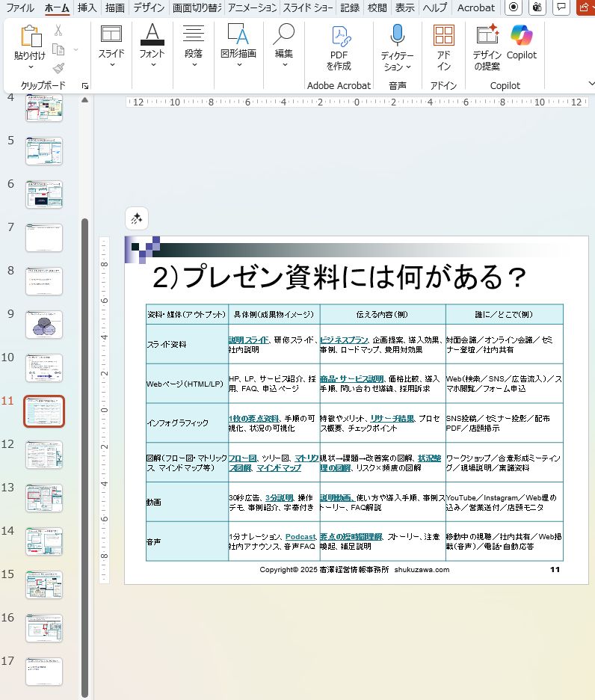Select slide 9 thumbnail
Image resolution: width=595 pixels, height=700 pixels.
pyautogui.click(x=44, y=325)
